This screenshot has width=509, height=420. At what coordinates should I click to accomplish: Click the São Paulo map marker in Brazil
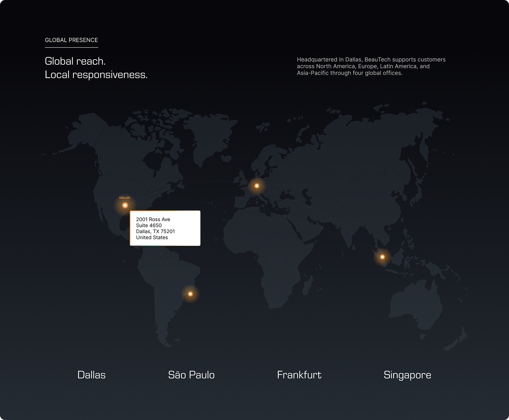point(191,294)
